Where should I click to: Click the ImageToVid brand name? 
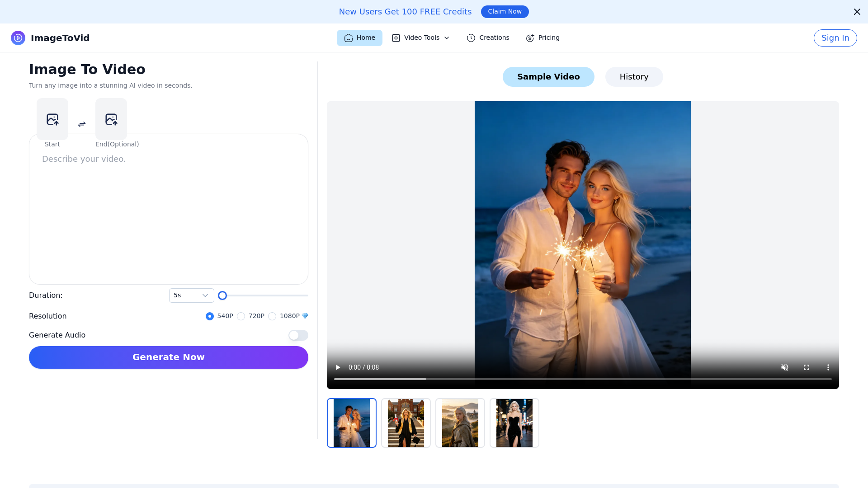(60, 38)
